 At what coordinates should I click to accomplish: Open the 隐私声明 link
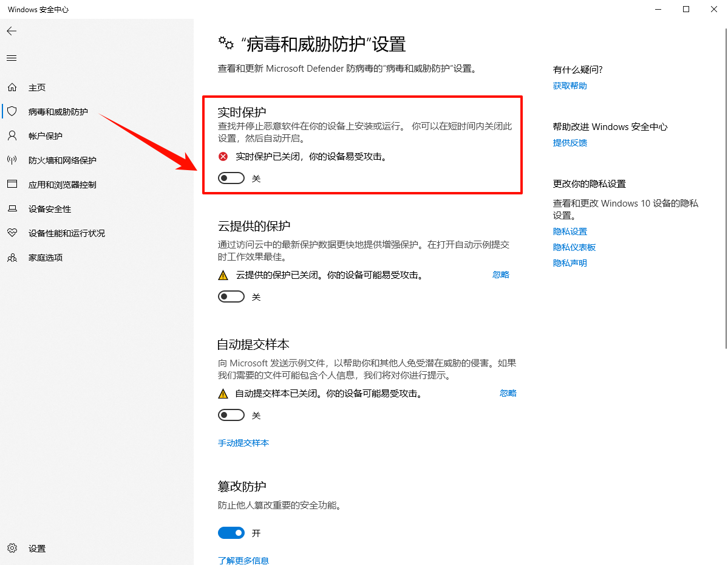point(570,263)
